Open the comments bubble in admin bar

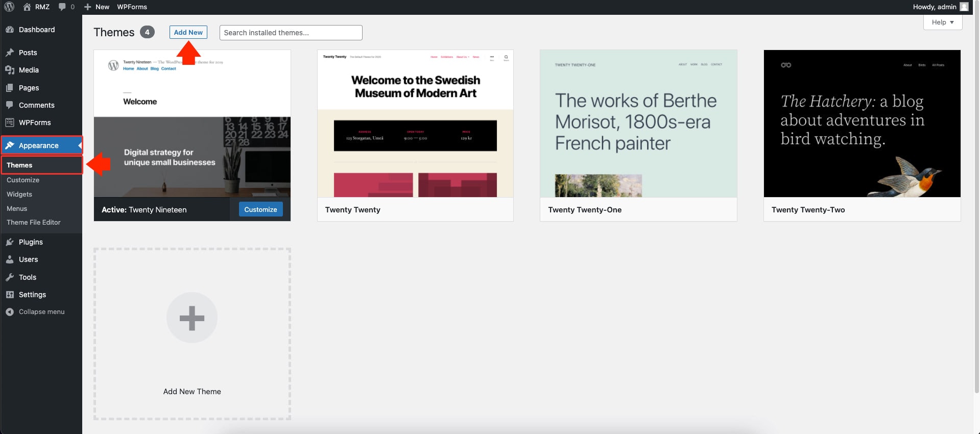click(x=62, y=7)
